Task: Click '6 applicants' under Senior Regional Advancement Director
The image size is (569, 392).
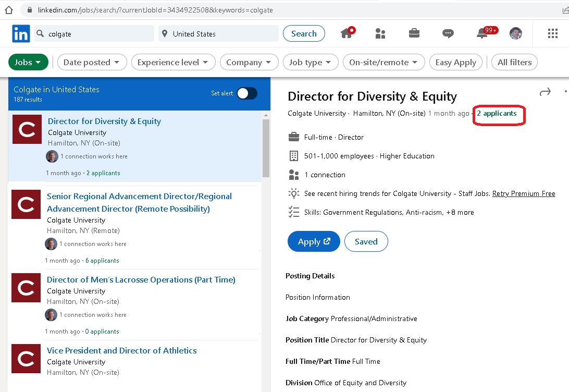Action: [x=102, y=261]
